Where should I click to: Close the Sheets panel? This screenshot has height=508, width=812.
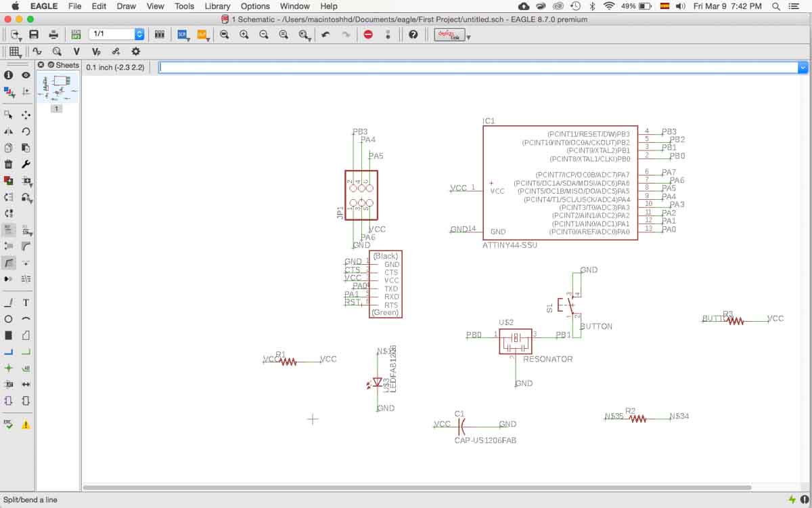[x=41, y=65]
